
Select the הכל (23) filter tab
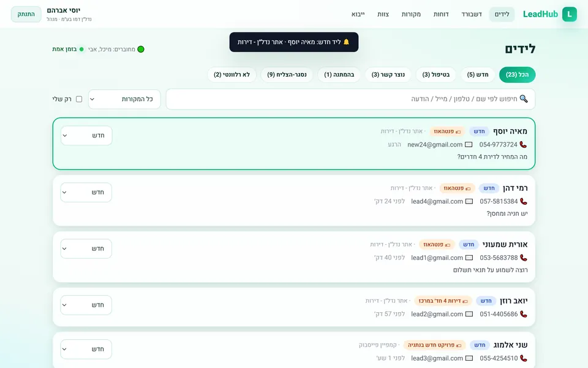pos(517,75)
